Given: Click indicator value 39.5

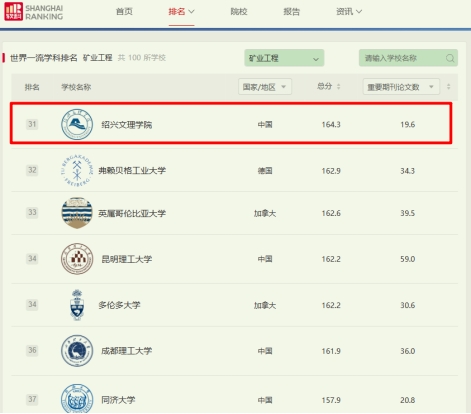Looking at the screenshot, I should pyautogui.click(x=408, y=213).
